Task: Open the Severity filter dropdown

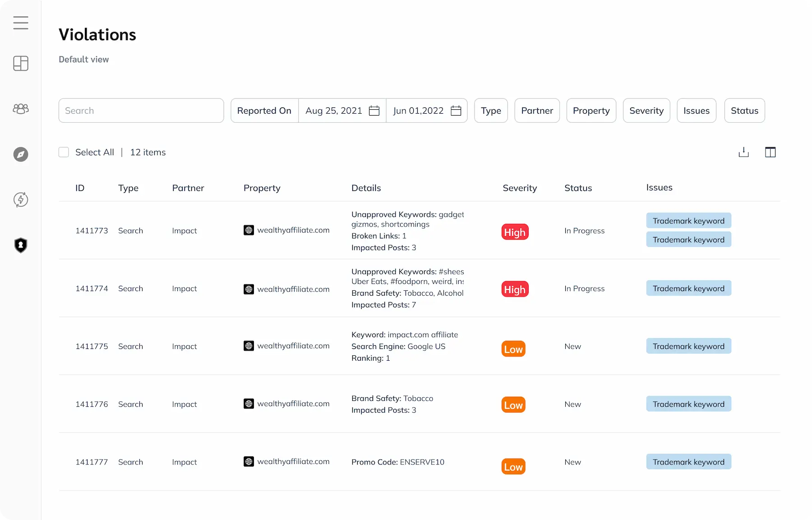Action: (x=646, y=111)
